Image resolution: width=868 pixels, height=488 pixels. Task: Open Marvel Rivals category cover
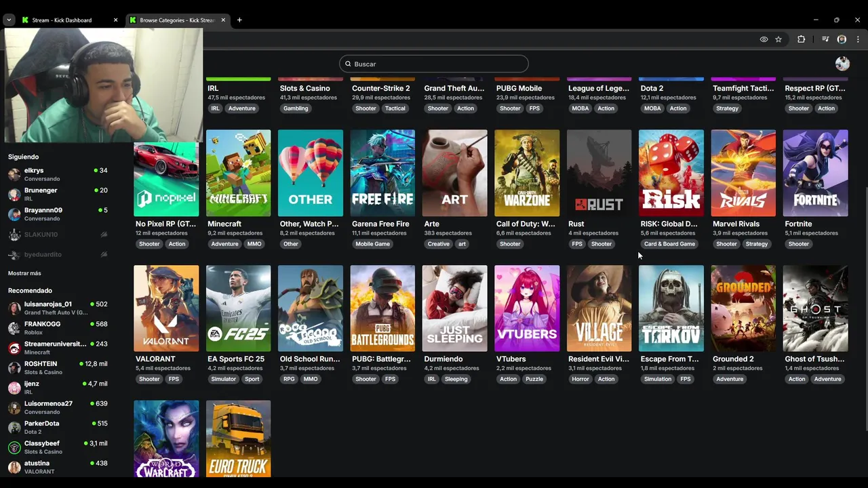(743, 173)
